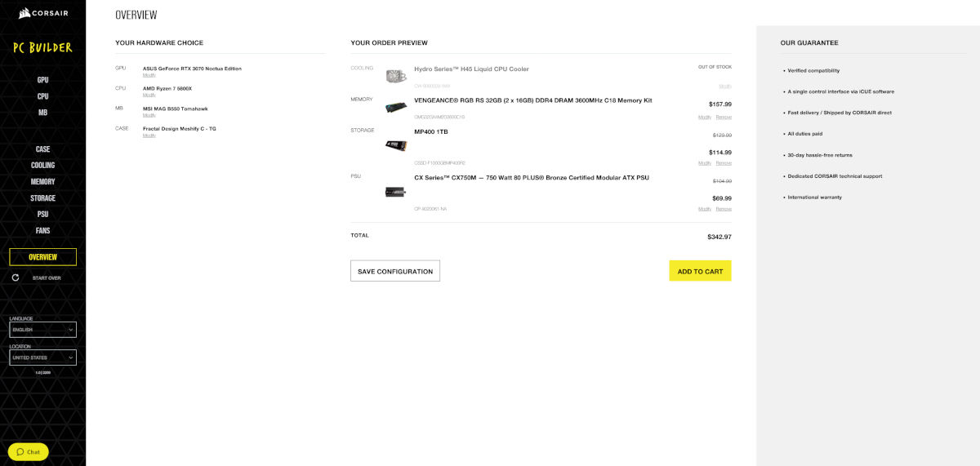This screenshot has height=466, width=980.
Task: Navigate to COOLING in sidebar
Action: (42, 166)
